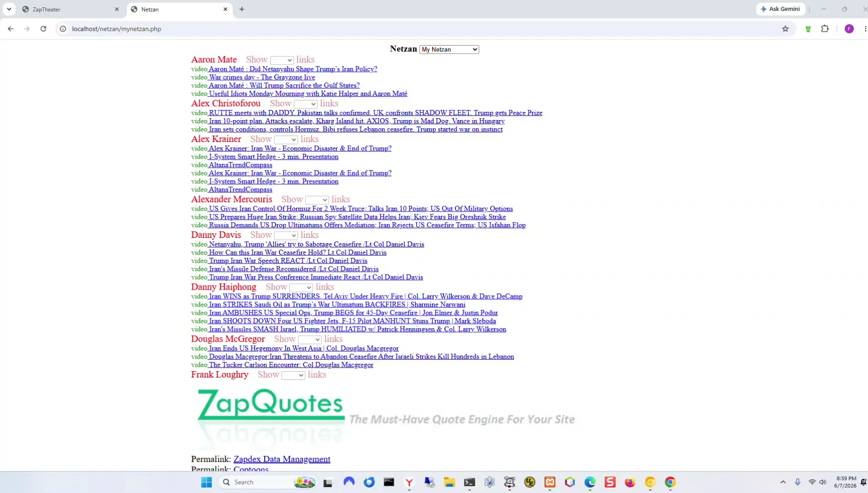Open 'Iran Ends US Hegemony In West Asia' link
Image resolution: width=868 pixels, height=493 pixels.
tap(304, 349)
